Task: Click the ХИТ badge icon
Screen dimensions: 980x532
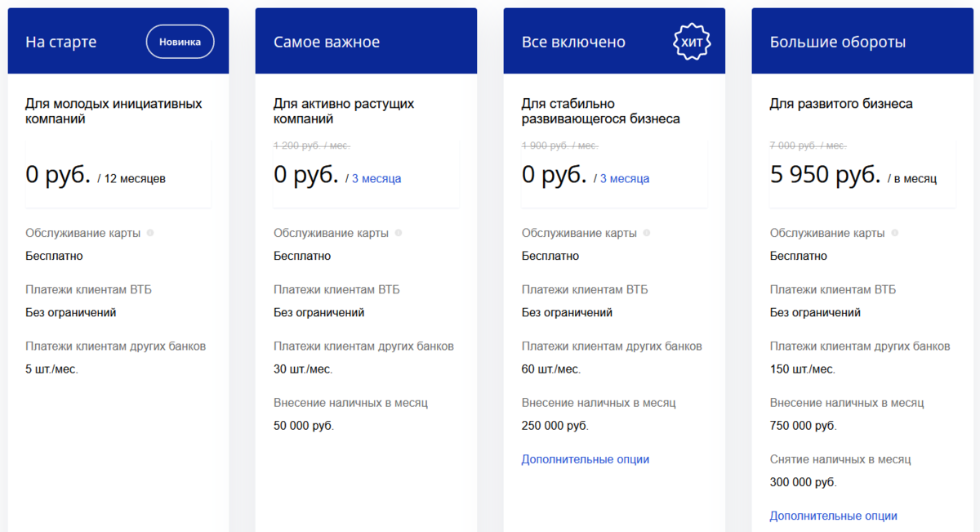Action: click(x=691, y=42)
